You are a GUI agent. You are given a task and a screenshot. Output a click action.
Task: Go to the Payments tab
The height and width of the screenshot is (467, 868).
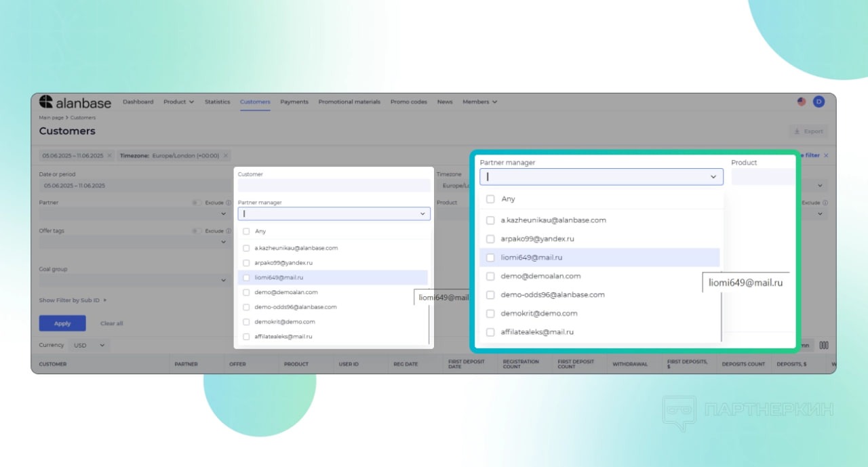tap(294, 102)
